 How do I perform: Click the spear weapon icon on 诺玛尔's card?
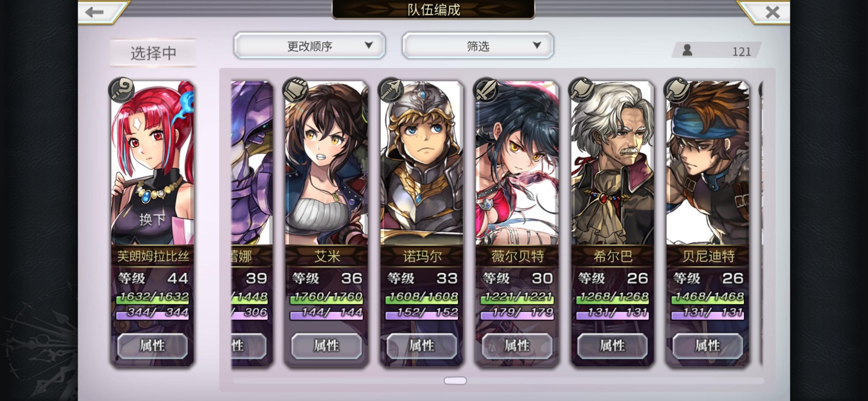391,89
